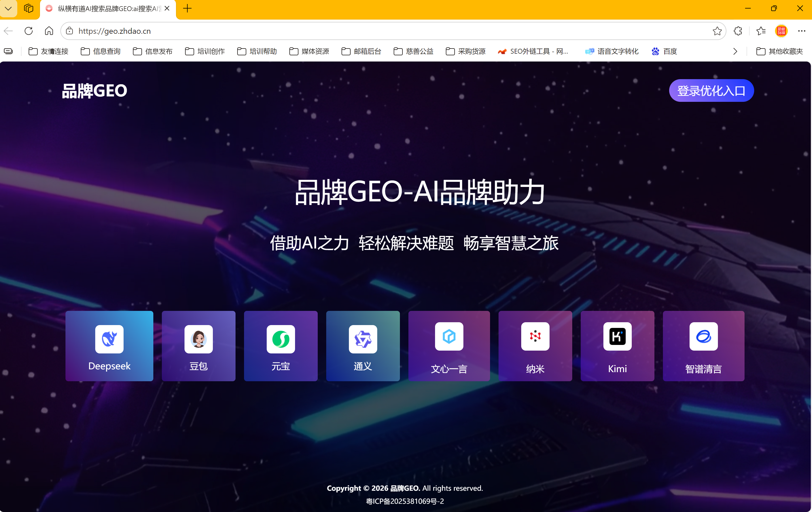Open the tab search dropdown
The image size is (812, 512).
click(8, 9)
